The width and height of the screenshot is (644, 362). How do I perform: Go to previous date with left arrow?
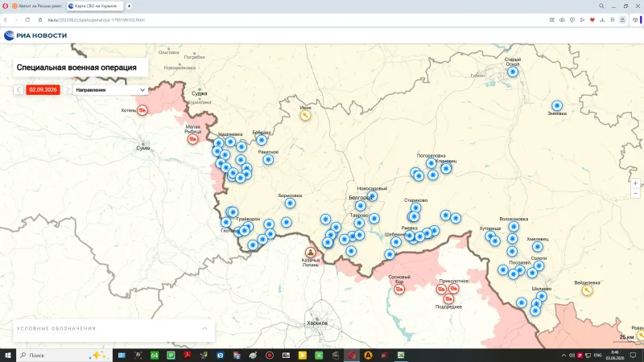19,90
